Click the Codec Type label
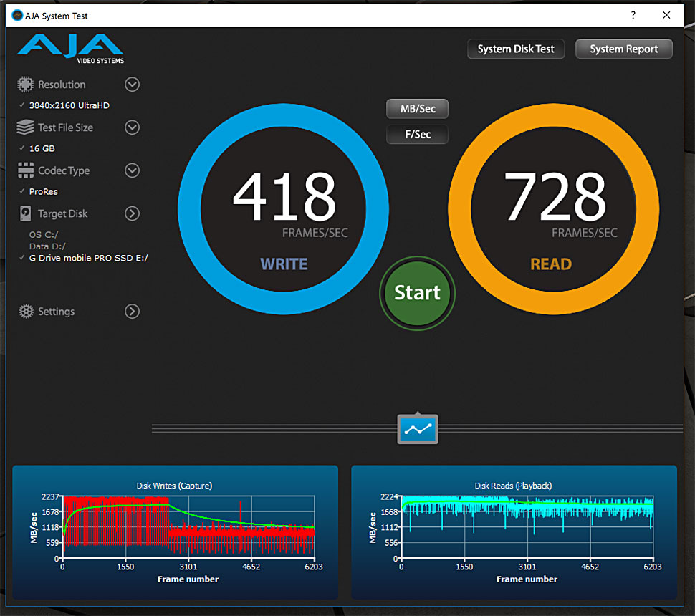Screen dimensions: 695x616 (64, 170)
